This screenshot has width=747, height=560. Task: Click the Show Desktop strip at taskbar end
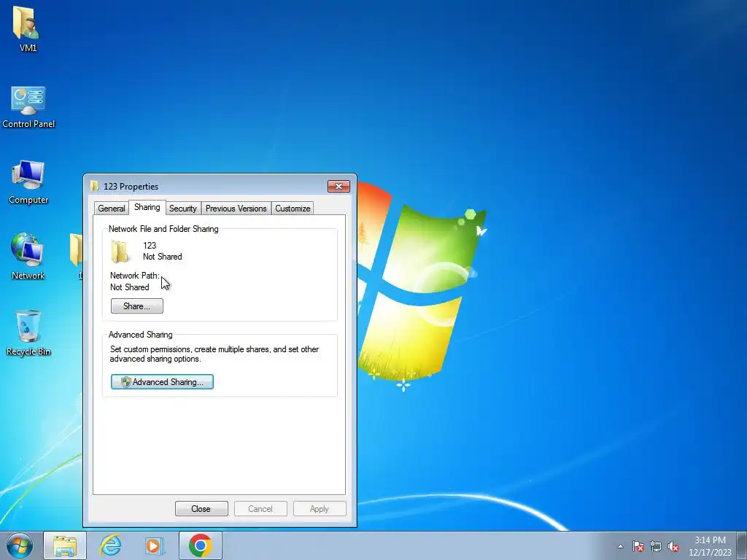tap(742, 545)
